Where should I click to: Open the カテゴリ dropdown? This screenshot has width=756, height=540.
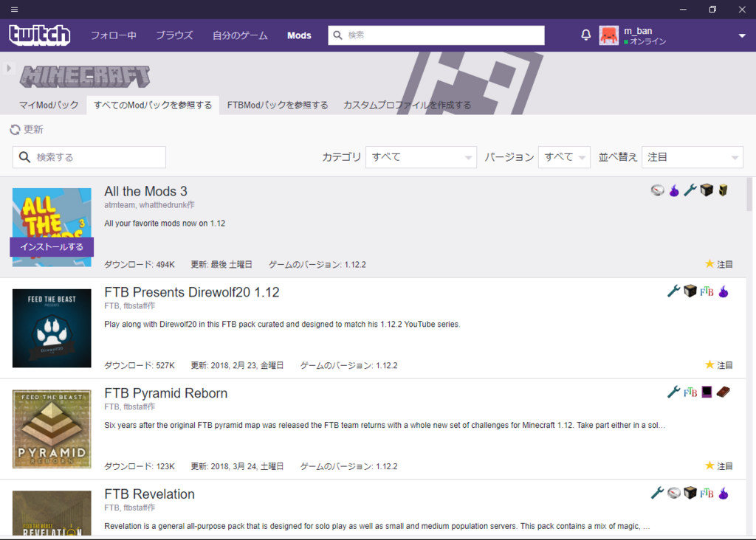click(x=421, y=157)
